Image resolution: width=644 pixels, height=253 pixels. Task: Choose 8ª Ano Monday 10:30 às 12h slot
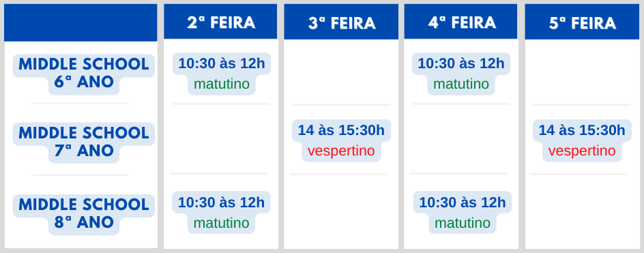pyautogui.click(x=221, y=203)
